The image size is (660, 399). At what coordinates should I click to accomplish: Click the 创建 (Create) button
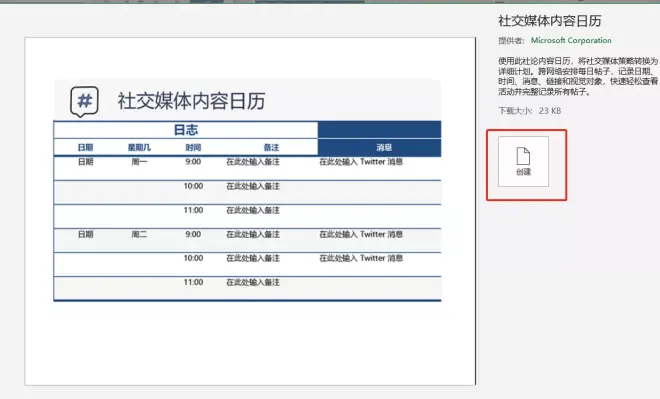(x=523, y=161)
